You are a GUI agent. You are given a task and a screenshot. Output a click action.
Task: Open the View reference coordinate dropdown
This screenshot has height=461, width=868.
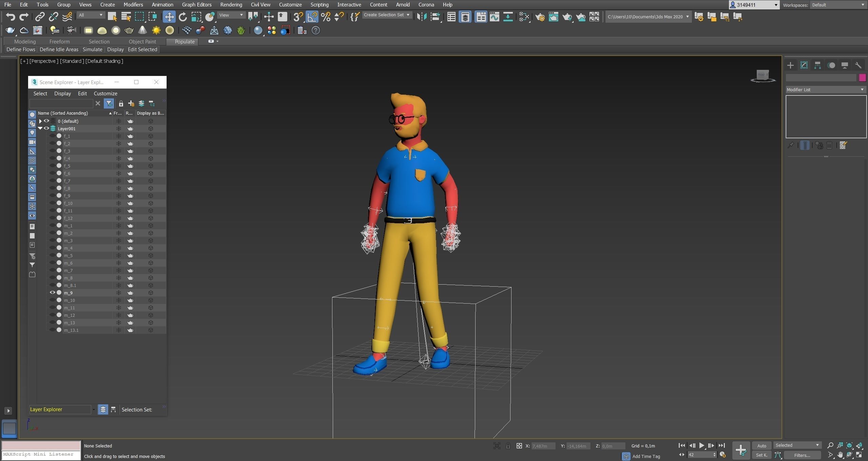(x=231, y=15)
